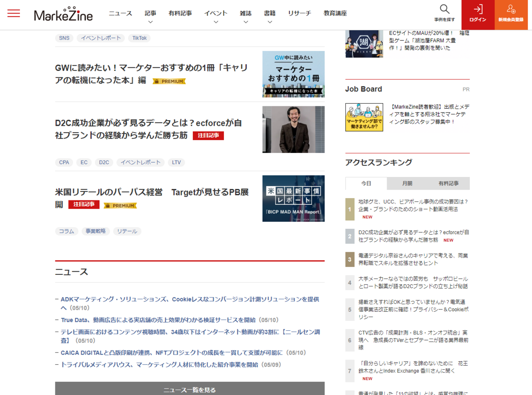The image size is (532, 395).
Task: Open the D2C成功企業 article headline
Action: point(146,130)
